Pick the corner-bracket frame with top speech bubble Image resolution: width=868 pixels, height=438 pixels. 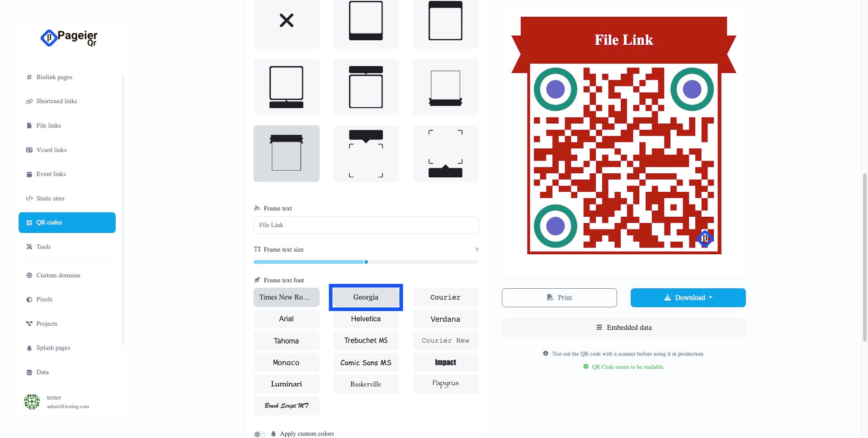[x=366, y=153]
